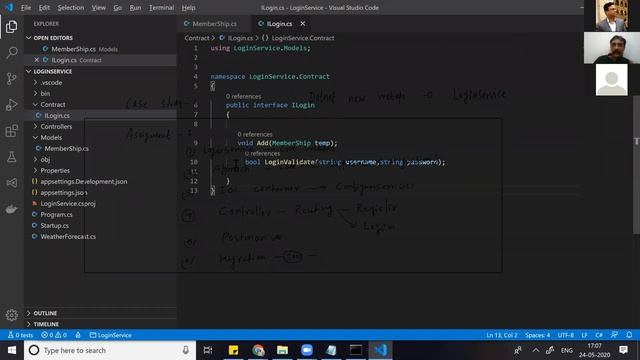The width and height of the screenshot is (640, 360).
Task: Expand the Outline panel
Action: pos(100,313)
